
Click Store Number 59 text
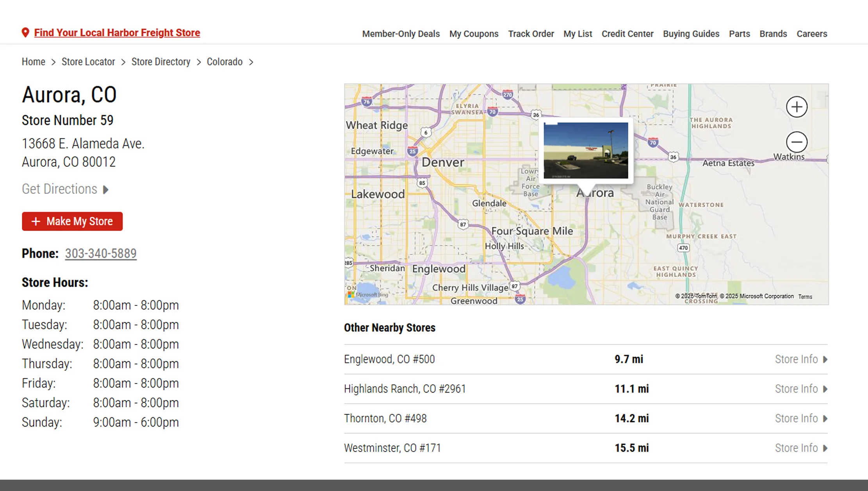[68, 121]
